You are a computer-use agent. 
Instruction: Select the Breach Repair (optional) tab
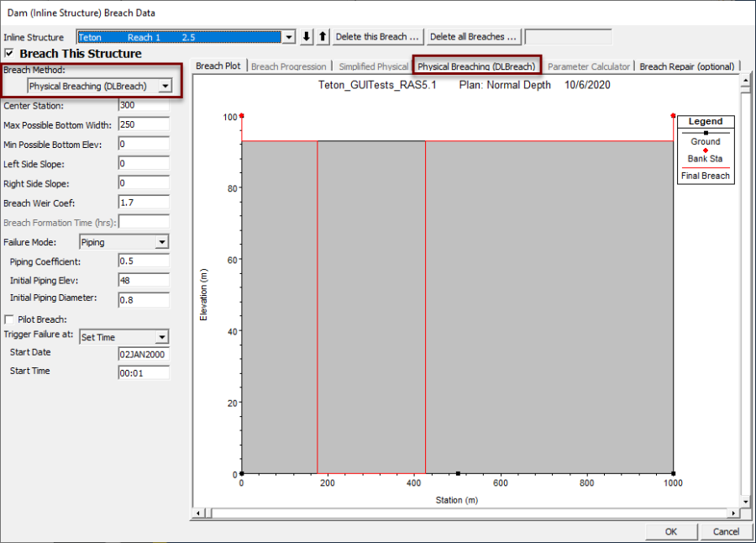[687, 66]
